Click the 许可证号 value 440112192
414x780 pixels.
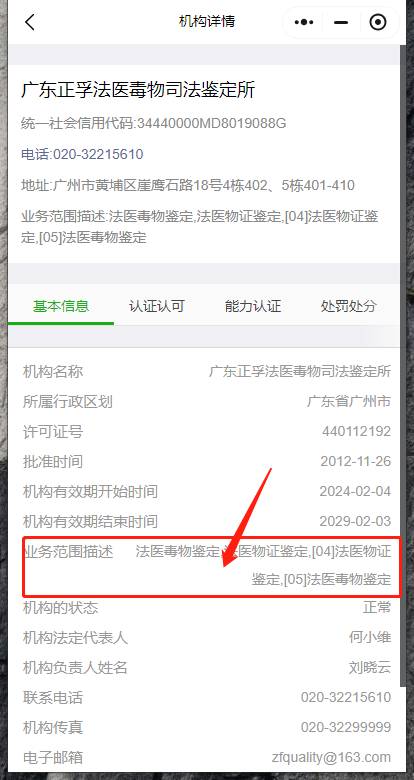click(x=356, y=431)
